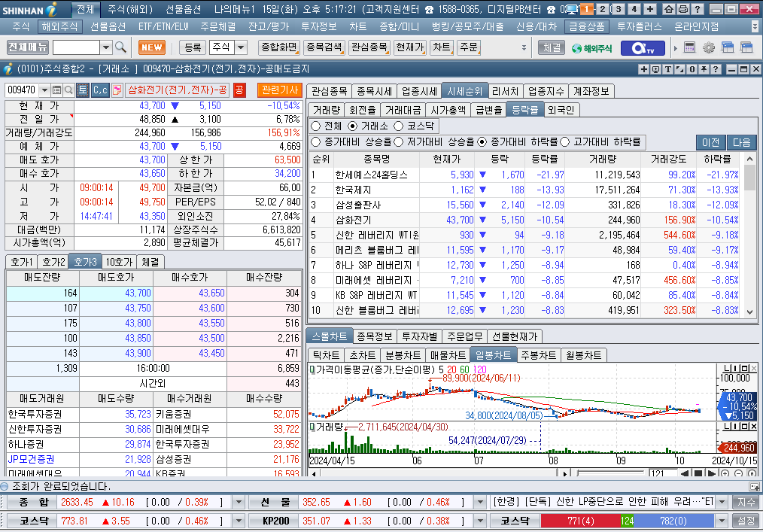Click chart play-forward triangle button

[x=711, y=473]
